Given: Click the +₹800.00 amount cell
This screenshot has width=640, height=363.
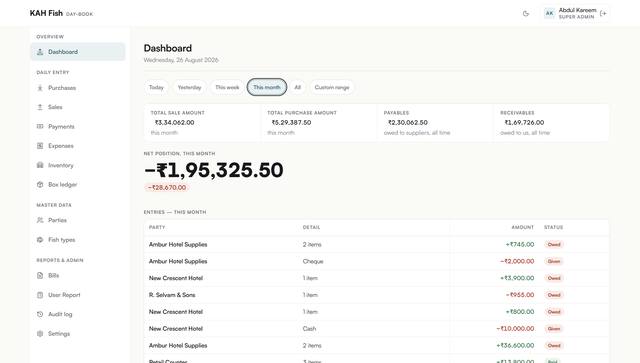Looking at the screenshot, I should (x=520, y=312).
